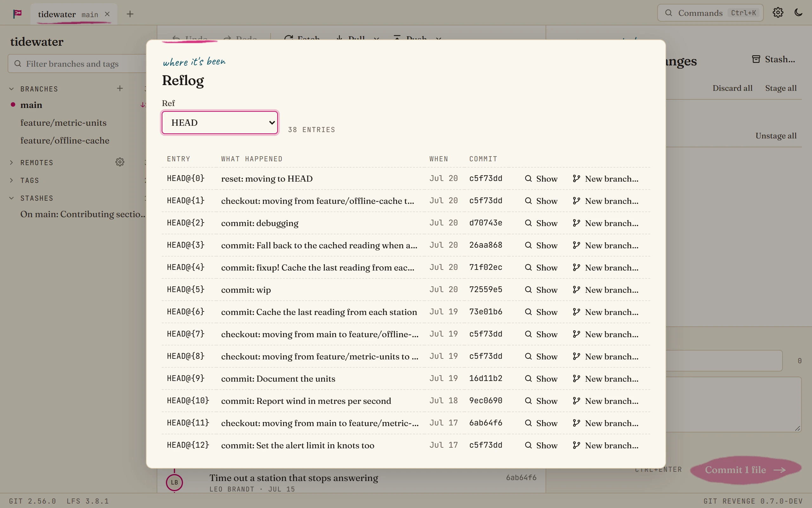812x508 pixels.
Task: Close the tidewater main tab
Action: click(108, 14)
